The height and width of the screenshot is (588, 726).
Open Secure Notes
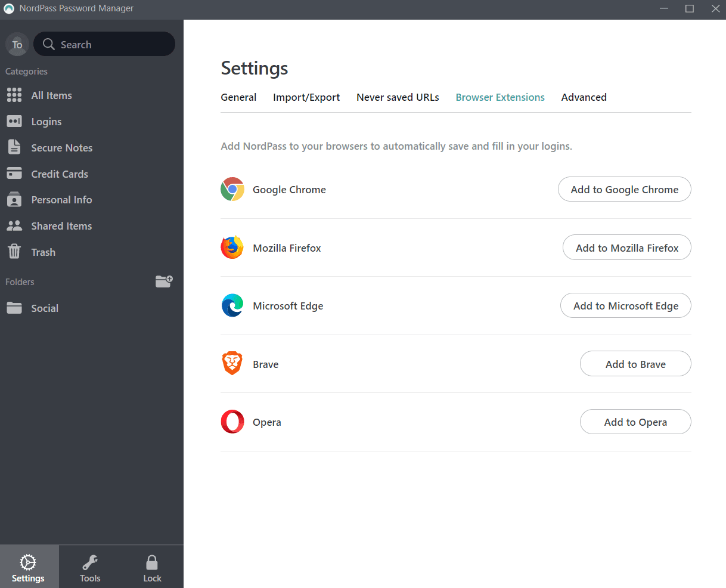(x=61, y=147)
